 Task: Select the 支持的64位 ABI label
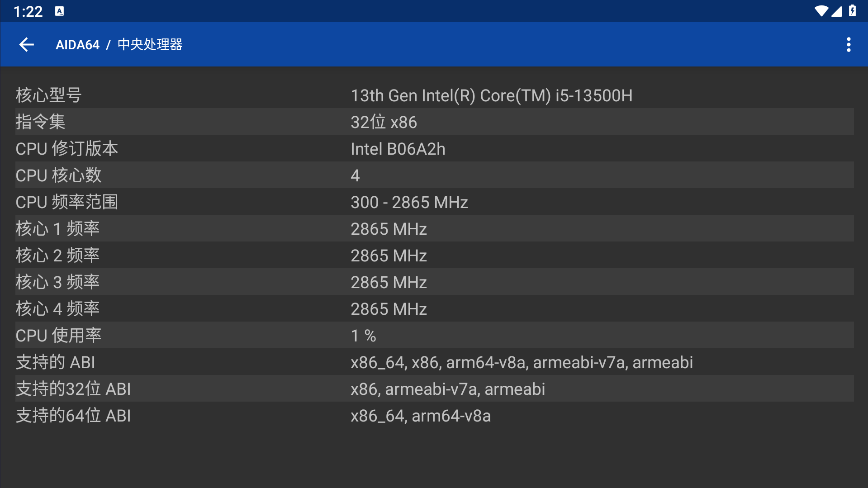(73, 416)
